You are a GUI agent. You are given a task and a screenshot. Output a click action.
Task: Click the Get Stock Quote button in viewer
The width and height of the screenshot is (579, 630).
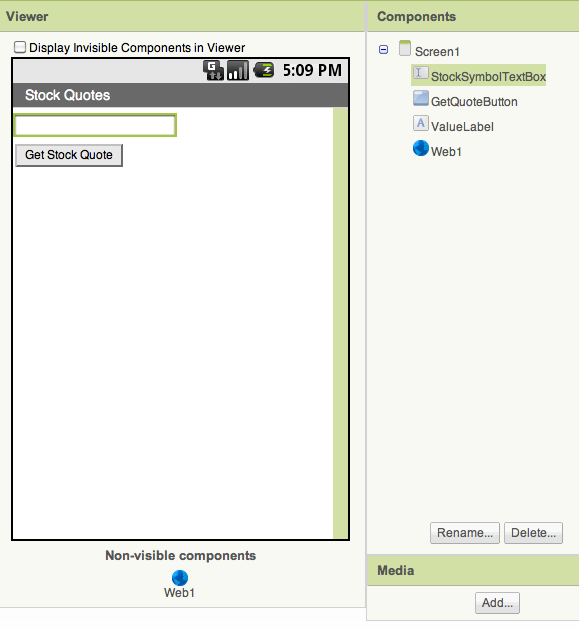point(69,155)
